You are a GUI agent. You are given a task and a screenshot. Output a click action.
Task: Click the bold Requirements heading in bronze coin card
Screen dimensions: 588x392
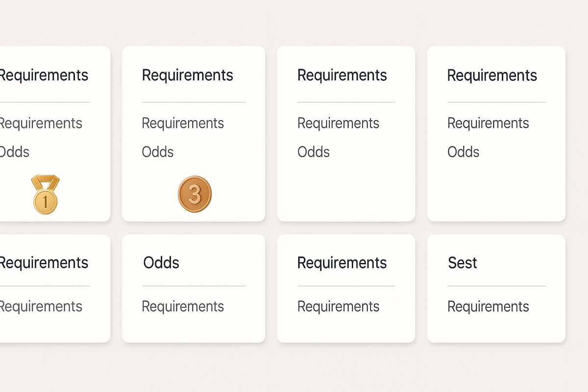click(x=188, y=75)
